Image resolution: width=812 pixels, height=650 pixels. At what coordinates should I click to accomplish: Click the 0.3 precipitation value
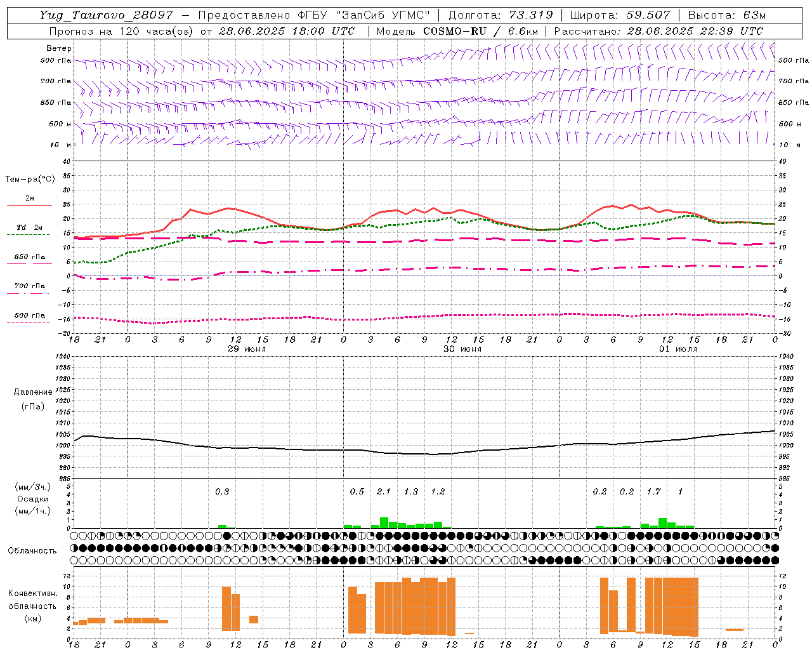point(222,491)
